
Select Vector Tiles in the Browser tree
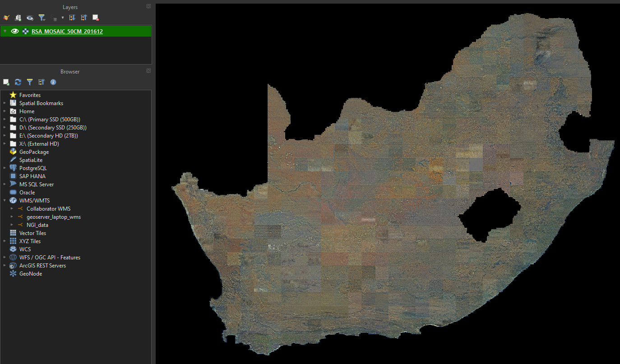(32, 233)
